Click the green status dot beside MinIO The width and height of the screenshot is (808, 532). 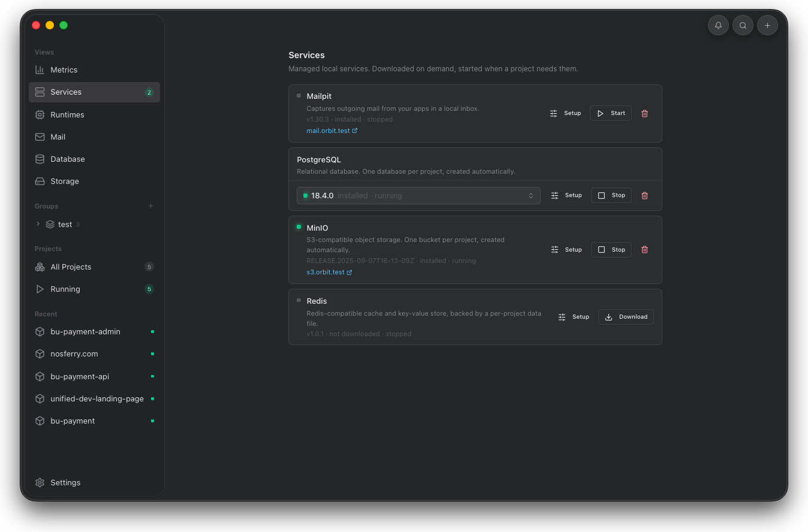[299, 227]
